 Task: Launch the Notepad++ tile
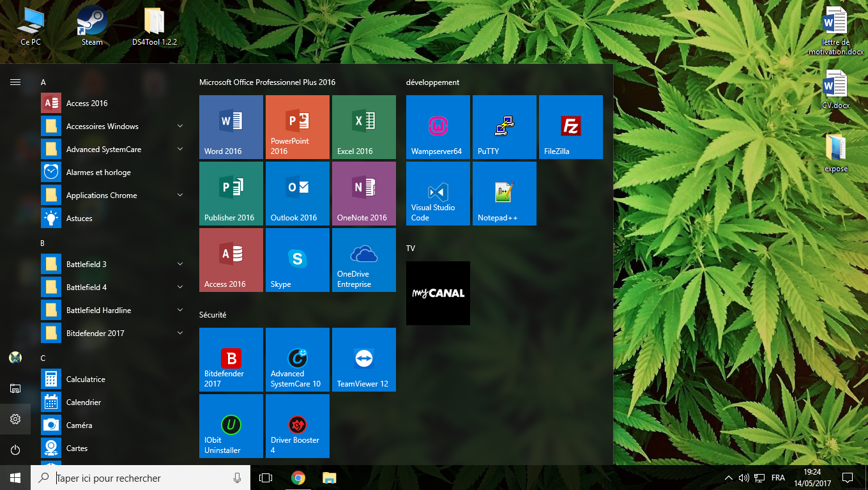click(x=505, y=194)
